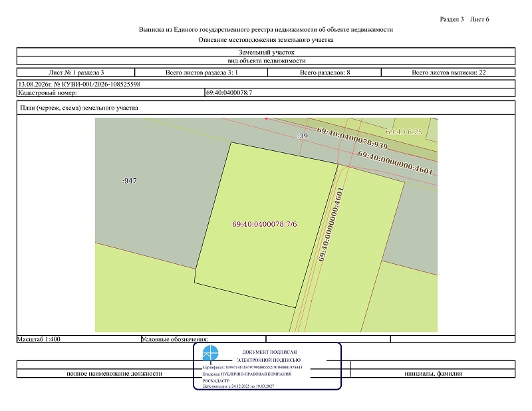
Task: Click the 'Раздел 3' header text
Action: [x=452, y=19]
